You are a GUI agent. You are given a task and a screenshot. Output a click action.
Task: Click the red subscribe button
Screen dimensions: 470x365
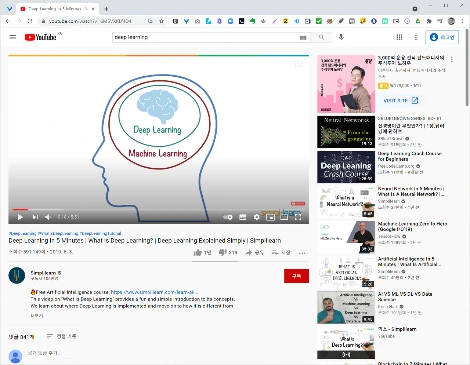(x=296, y=276)
